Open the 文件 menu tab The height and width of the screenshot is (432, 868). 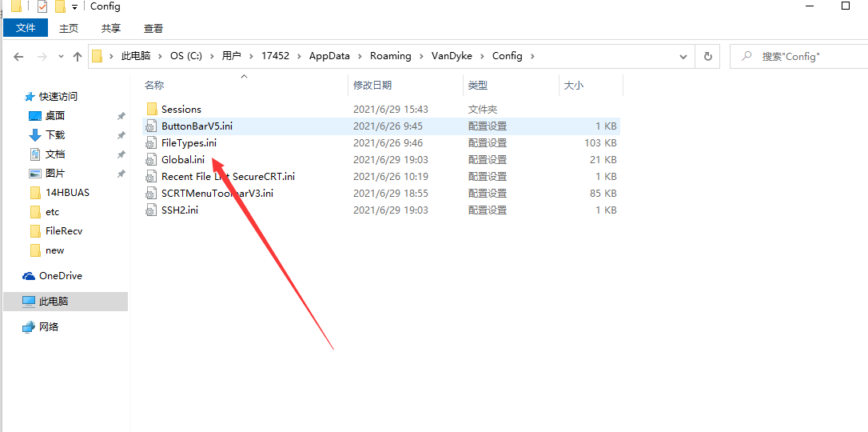(26, 28)
